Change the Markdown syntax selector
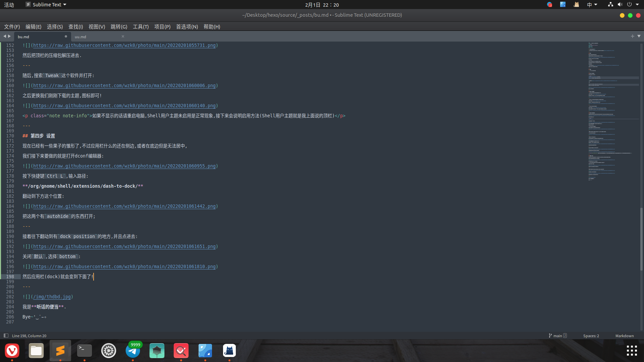 pos(624,336)
